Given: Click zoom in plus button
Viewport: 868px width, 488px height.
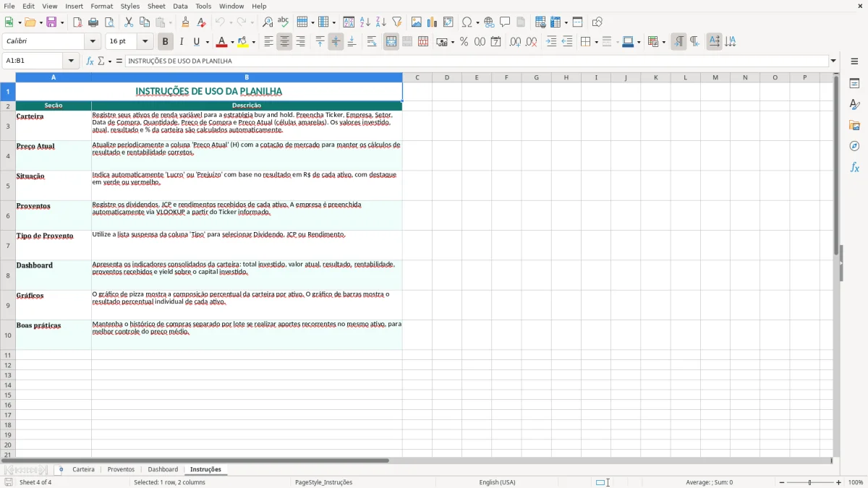Looking at the screenshot, I should (x=839, y=482).
